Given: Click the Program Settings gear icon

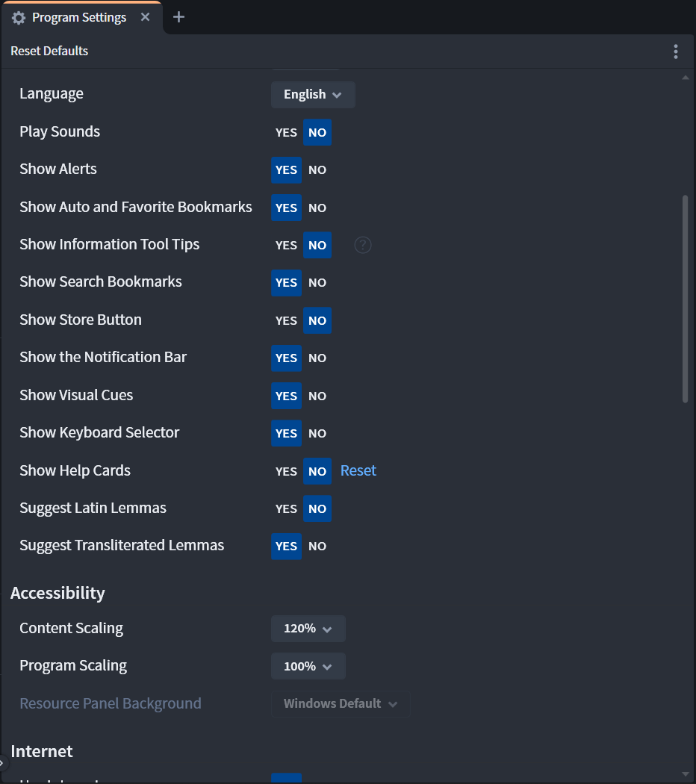Looking at the screenshot, I should pyautogui.click(x=19, y=18).
